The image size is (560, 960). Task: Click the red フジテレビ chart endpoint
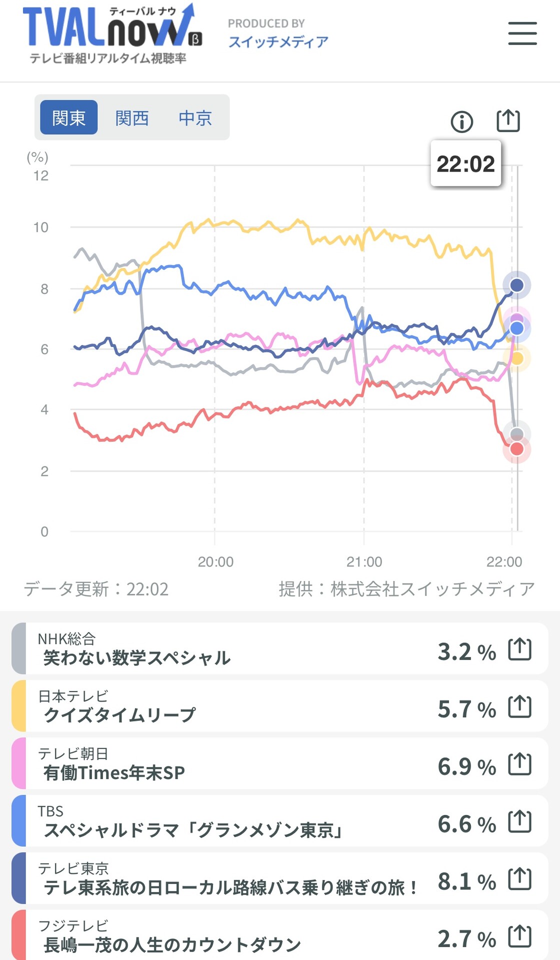pos(516,449)
